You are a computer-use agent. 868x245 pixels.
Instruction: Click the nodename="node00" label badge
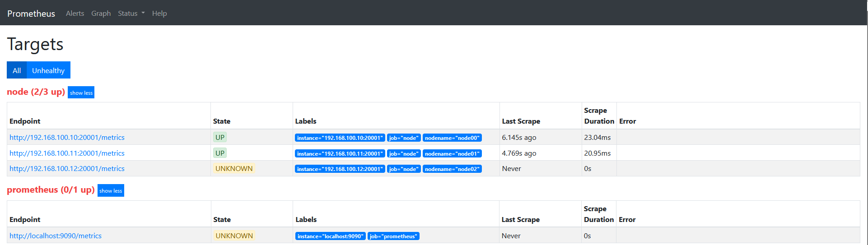coord(452,138)
